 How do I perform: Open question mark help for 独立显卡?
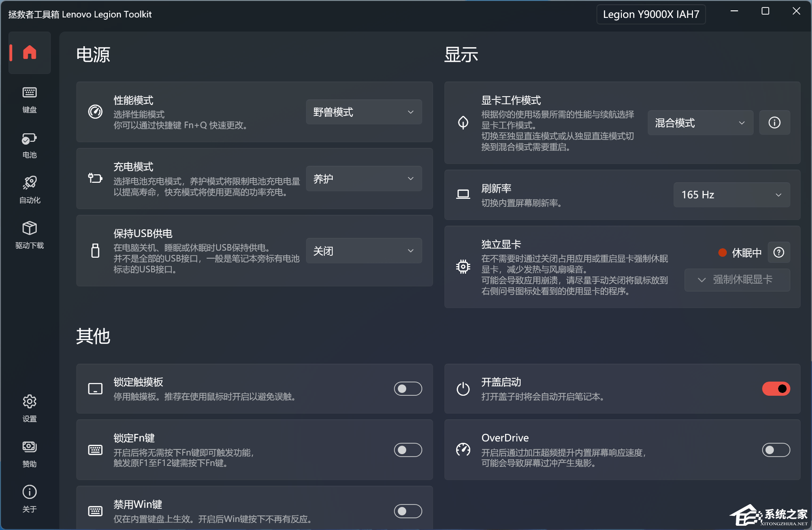[x=779, y=253]
